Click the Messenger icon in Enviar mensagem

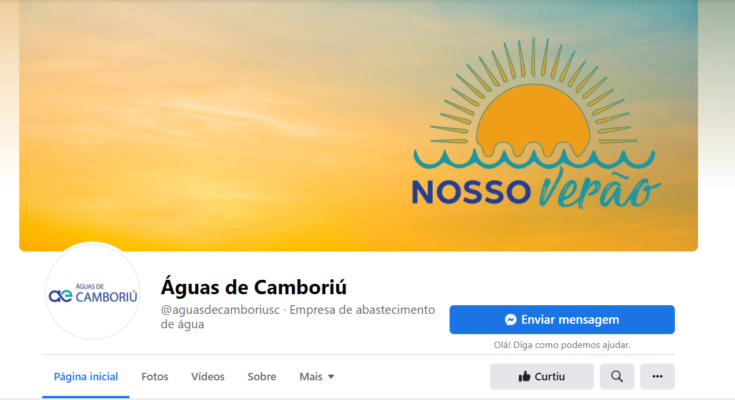tap(510, 320)
